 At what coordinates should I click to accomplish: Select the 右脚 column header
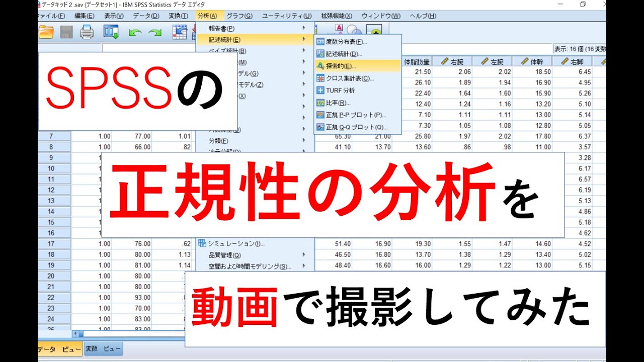click(573, 61)
